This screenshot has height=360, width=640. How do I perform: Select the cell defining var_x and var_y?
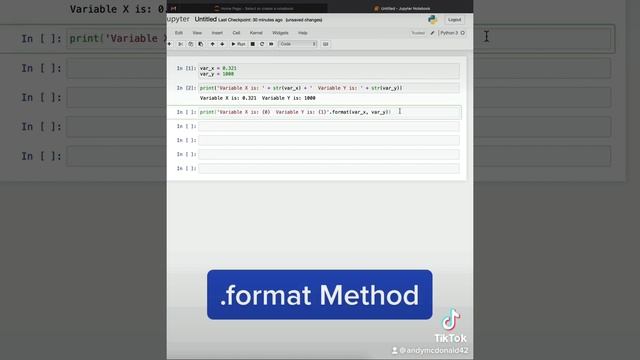click(x=329, y=71)
